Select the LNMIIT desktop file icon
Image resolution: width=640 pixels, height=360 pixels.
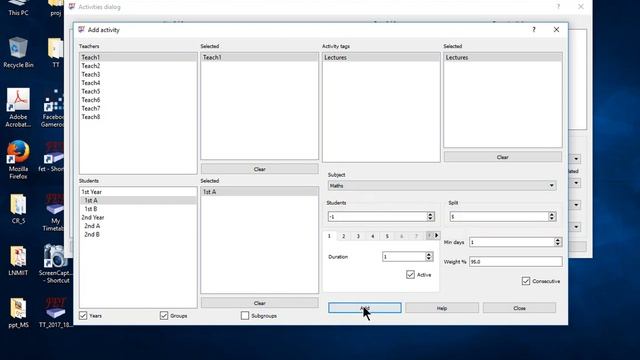[18, 260]
